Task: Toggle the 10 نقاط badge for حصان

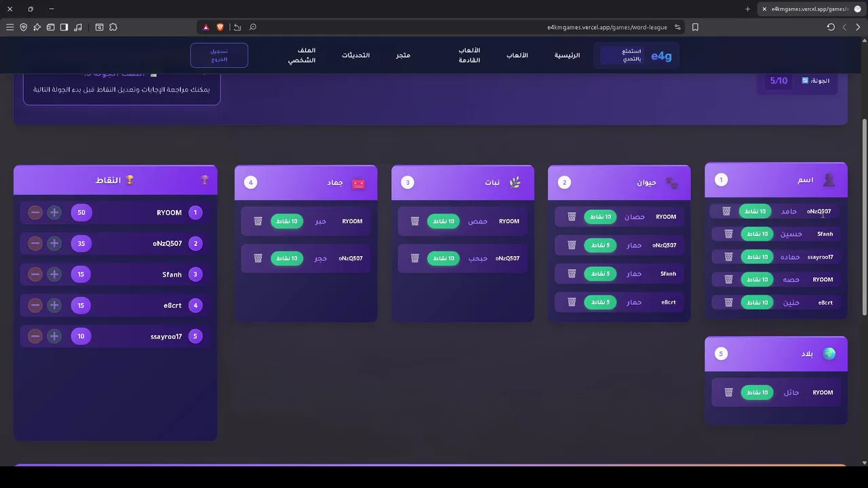Action: click(600, 217)
